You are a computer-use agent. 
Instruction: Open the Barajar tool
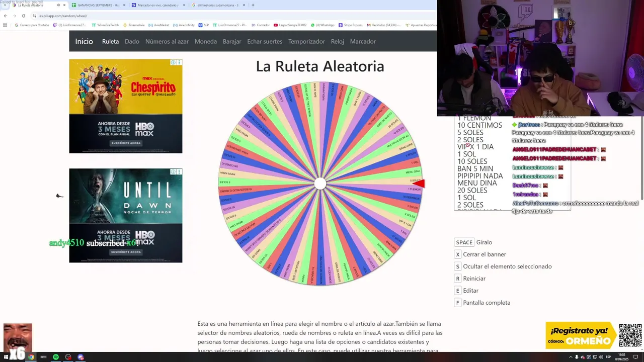(232, 41)
